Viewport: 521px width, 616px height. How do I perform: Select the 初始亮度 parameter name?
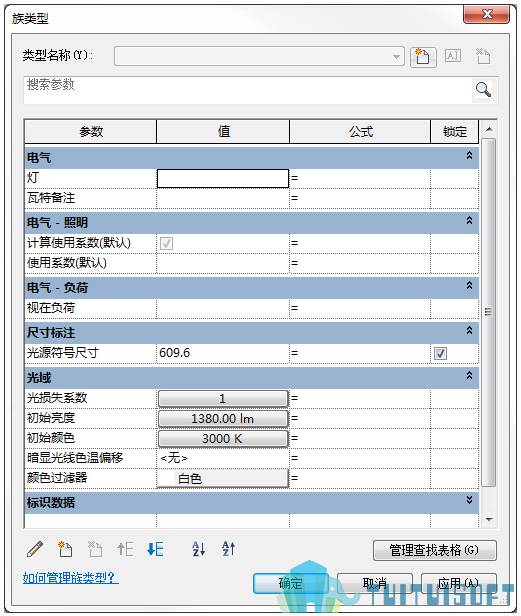point(51,418)
